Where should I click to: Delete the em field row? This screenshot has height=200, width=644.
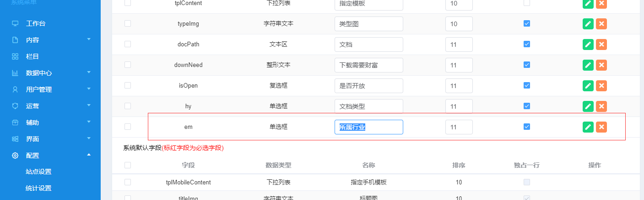point(601,127)
